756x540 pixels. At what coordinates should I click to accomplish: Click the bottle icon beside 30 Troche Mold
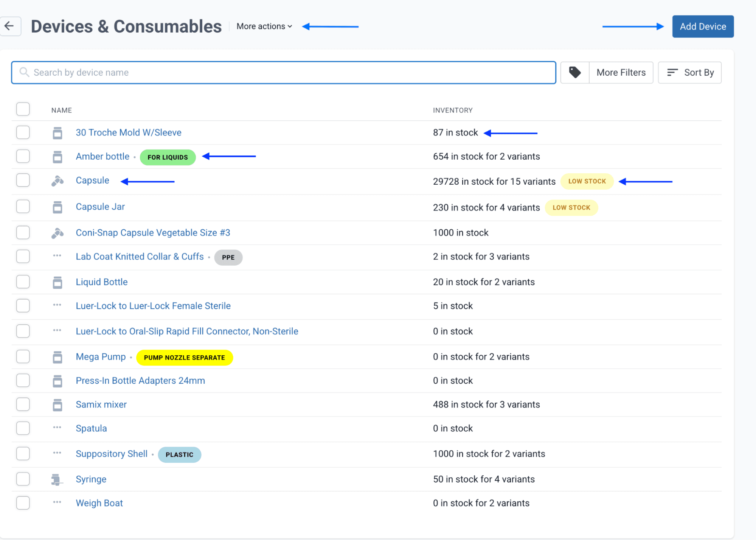coord(57,133)
